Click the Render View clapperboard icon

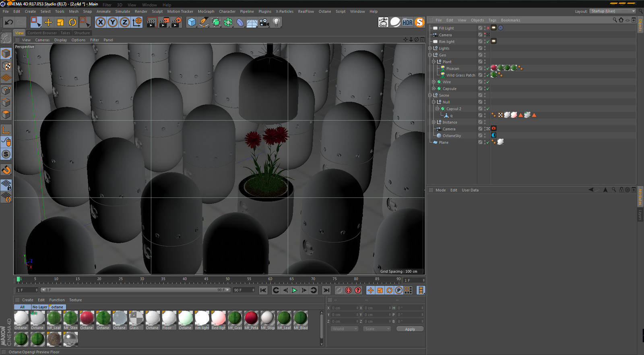(151, 22)
